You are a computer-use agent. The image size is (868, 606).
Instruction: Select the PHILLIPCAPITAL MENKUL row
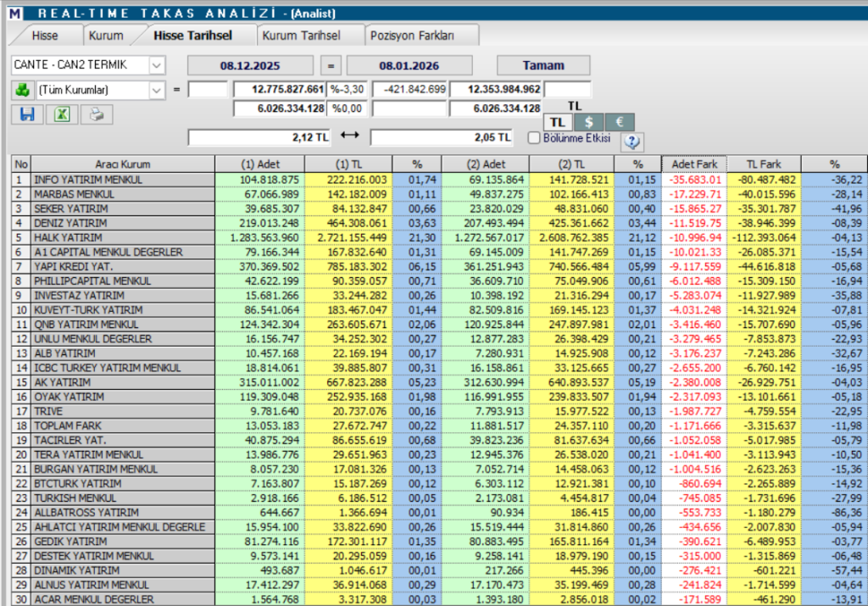(x=440, y=281)
